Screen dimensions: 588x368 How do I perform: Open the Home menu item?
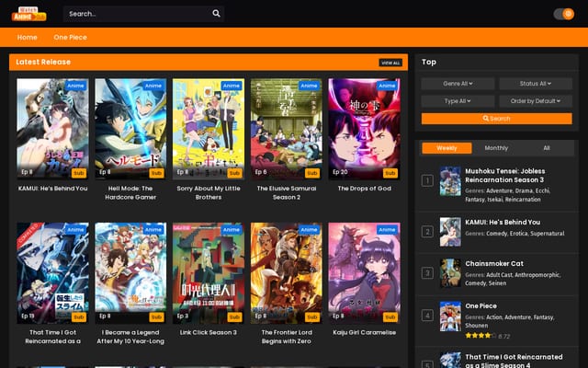tap(27, 37)
